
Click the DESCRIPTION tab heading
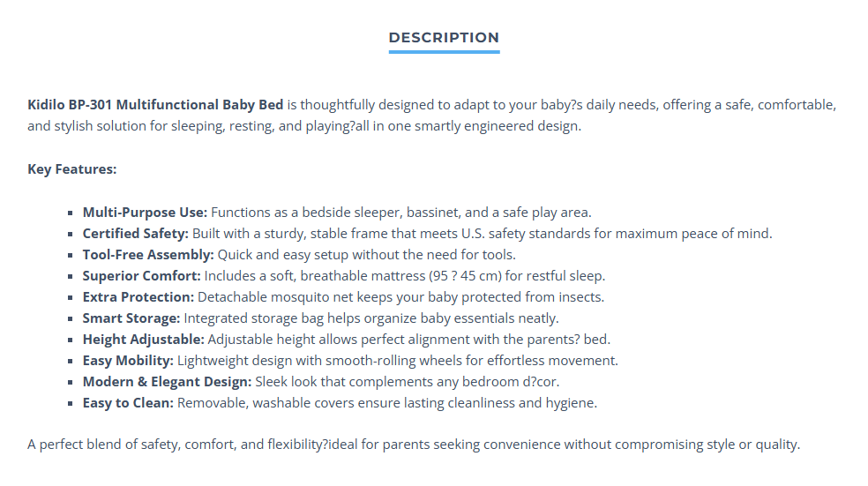pyautogui.click(x=444, y=38)
